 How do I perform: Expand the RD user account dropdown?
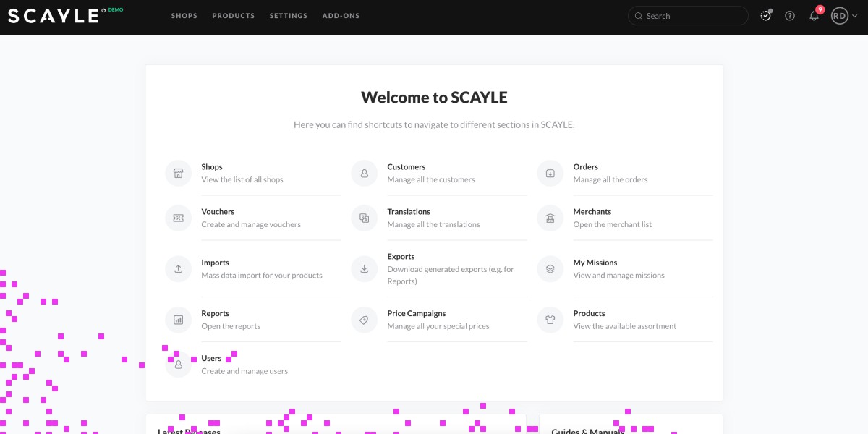(x=843, y=16)
